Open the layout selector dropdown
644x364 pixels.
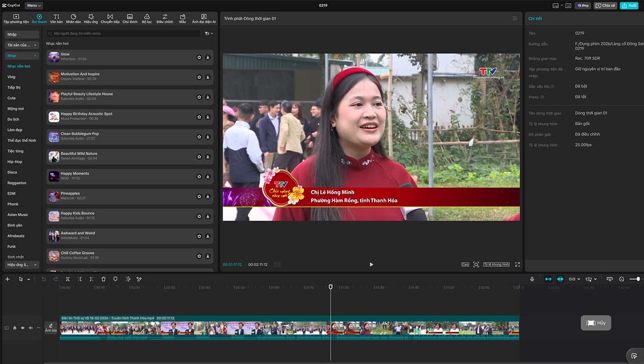coord(558,5)
